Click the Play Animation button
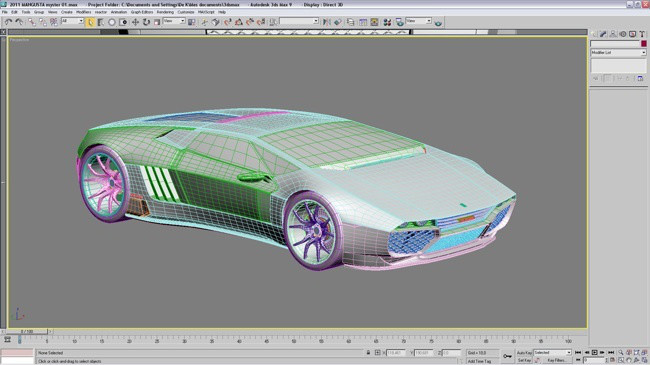Image resolution: width=650 pixels, height=365 pixels. 594,352
